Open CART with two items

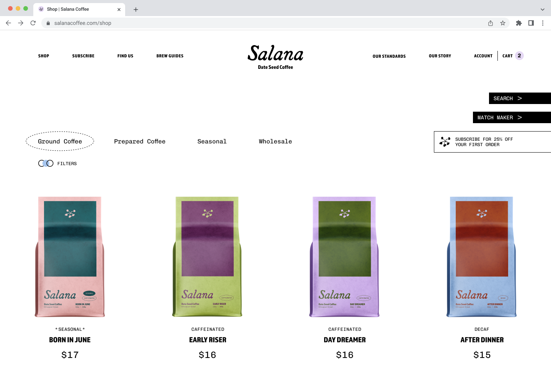click(x=513, y=56)
